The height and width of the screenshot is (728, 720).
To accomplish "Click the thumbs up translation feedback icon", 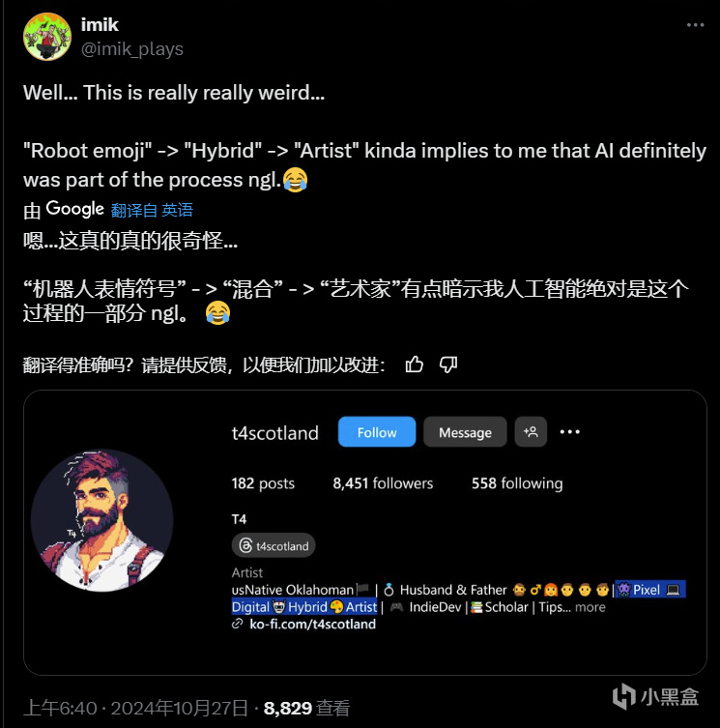I will click(414, 364).
